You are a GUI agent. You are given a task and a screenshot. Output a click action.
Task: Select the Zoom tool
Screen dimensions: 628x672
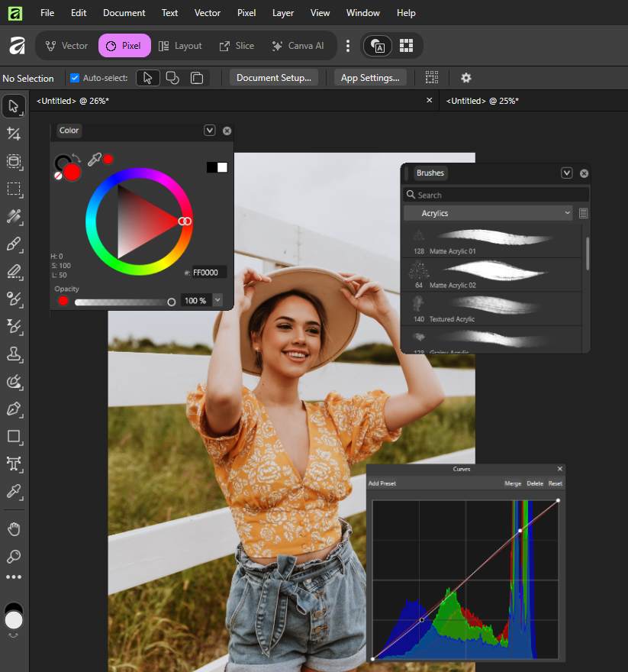point(14,556)
